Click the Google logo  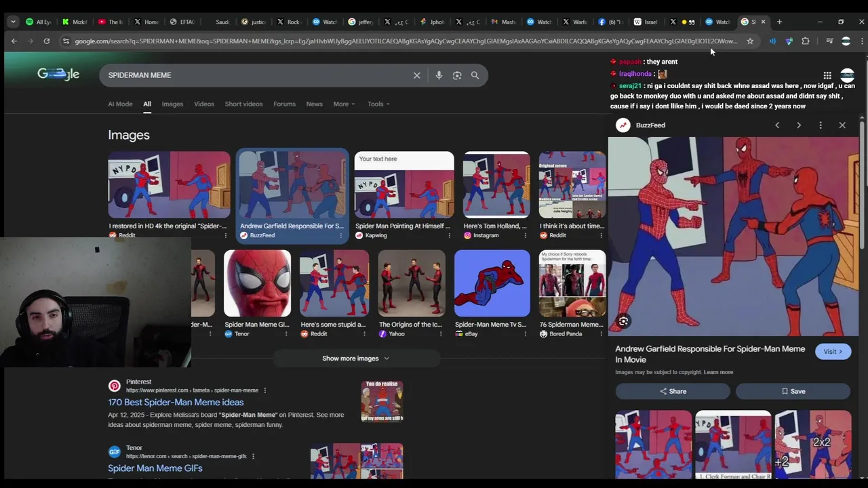click(58, 75)
